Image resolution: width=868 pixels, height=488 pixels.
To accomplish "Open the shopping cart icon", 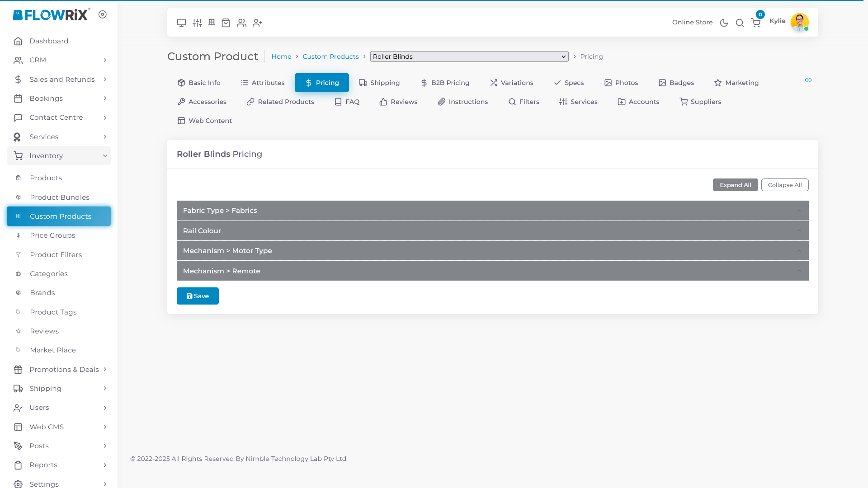I will [755, 23].
